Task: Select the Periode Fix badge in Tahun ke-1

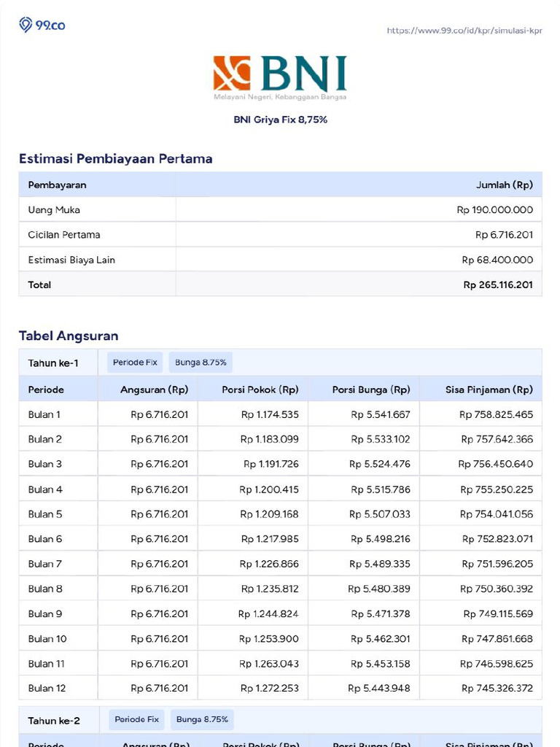Action: 135,362
